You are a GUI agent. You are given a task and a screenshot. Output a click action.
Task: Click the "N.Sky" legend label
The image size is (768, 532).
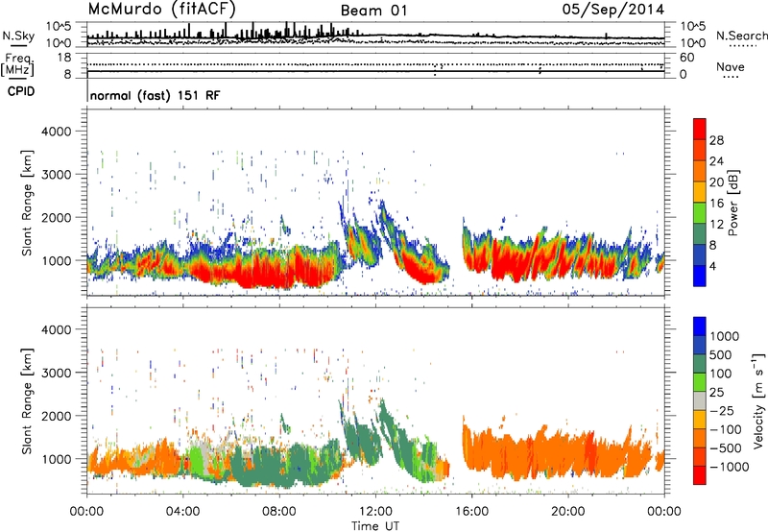pos(18,36)
